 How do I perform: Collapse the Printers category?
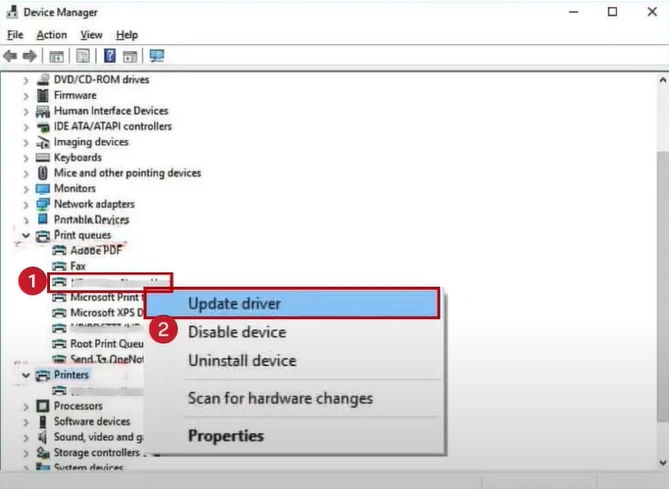click(27, 375)
